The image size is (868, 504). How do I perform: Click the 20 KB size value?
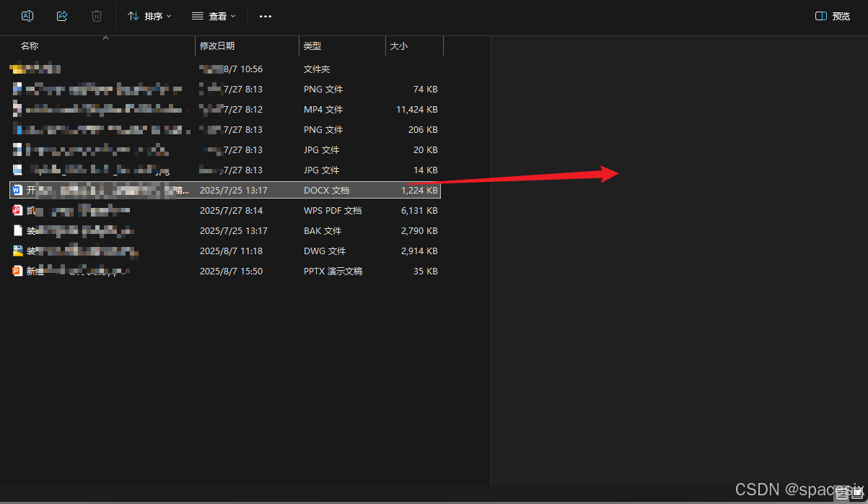point(425,150)
